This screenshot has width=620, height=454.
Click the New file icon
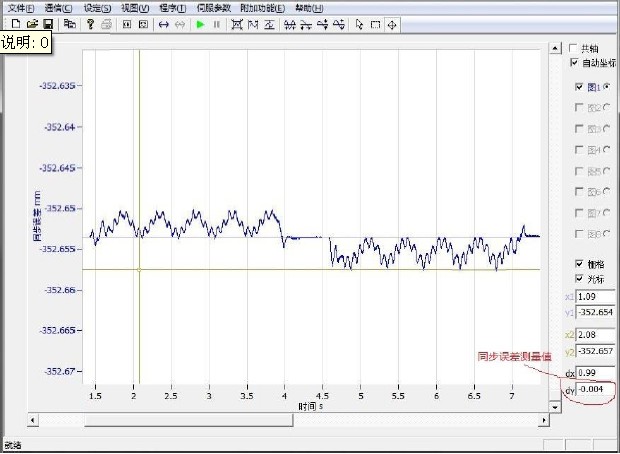point(17,23)
